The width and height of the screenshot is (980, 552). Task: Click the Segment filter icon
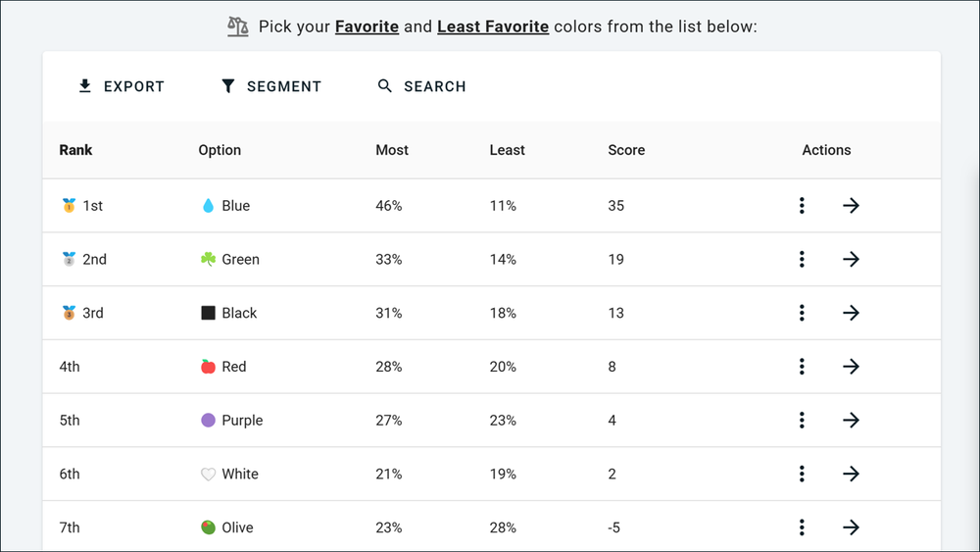[x=228, y=86]
